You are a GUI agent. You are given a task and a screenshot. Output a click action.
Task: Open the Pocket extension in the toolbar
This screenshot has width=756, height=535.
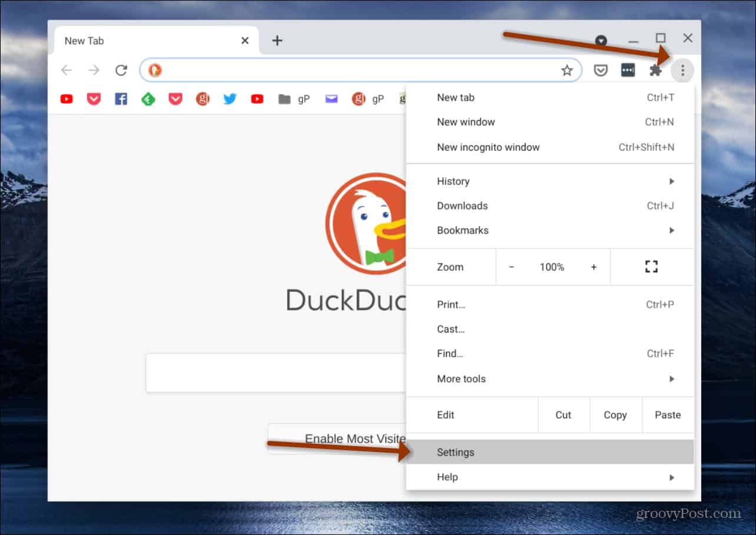click(600, 71)
